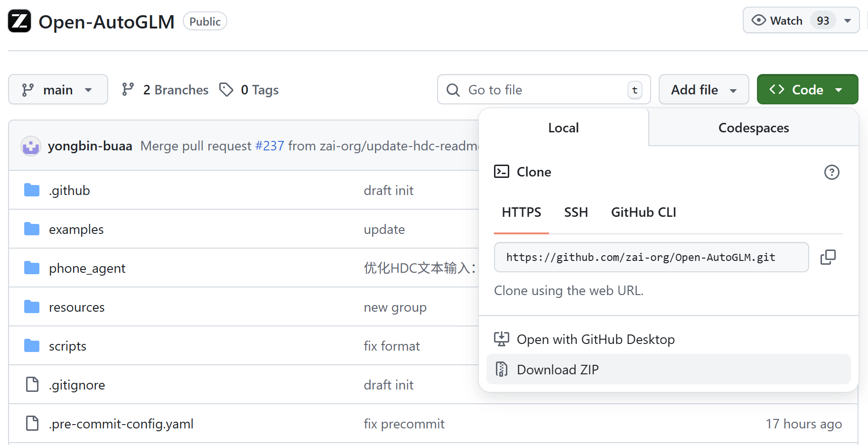Select the HTTPS clone tab

point(521,213)
